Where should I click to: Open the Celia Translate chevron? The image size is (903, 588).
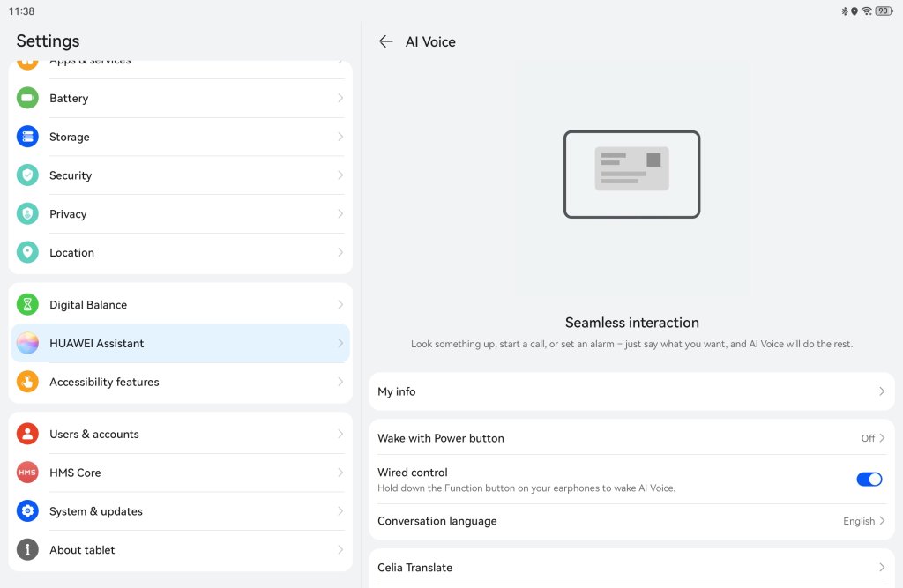coord(881,568)
